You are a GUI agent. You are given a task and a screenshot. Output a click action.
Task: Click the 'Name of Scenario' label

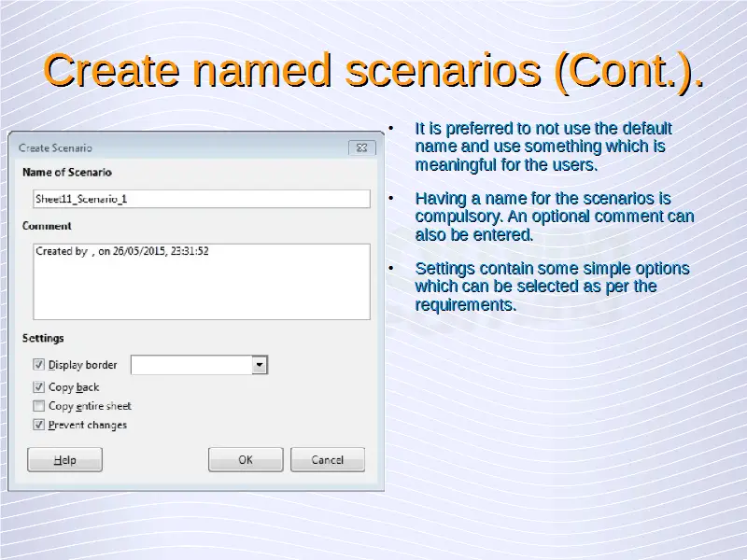(66, 173)
